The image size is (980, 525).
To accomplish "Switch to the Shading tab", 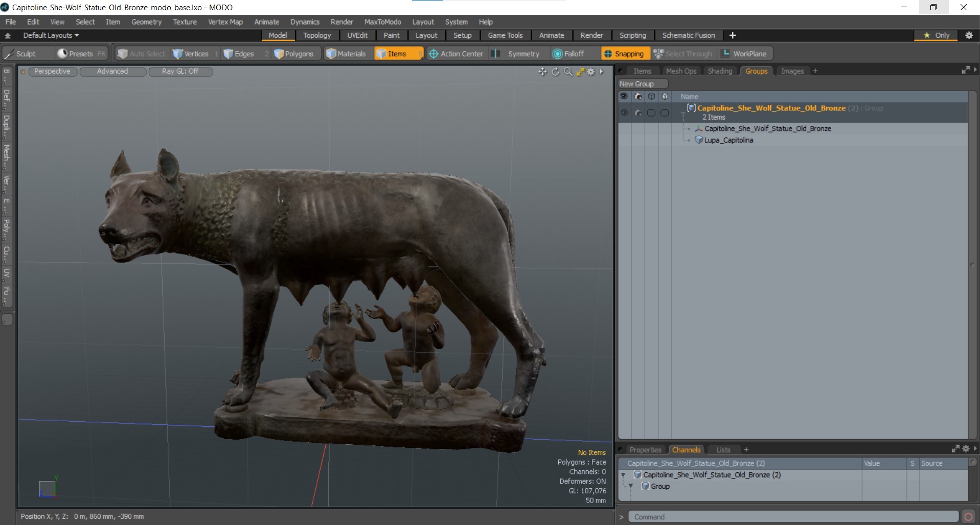I will pyautogui.click(x=720, y=71).
